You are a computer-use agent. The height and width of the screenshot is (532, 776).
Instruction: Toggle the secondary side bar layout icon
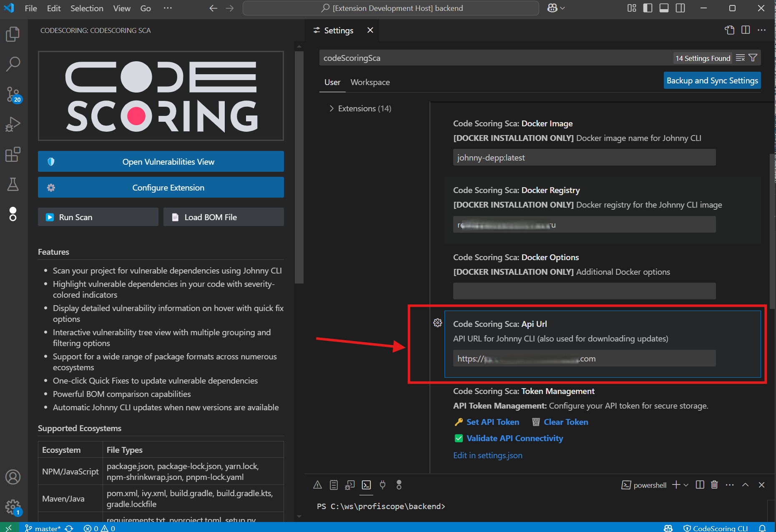(x=680, y=8)
